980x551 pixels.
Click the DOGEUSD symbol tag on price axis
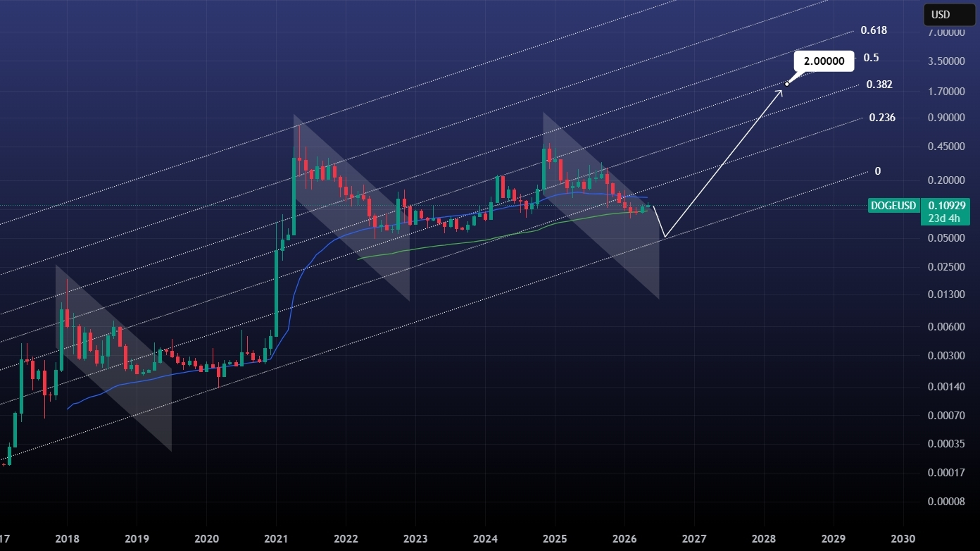[893, 206]
